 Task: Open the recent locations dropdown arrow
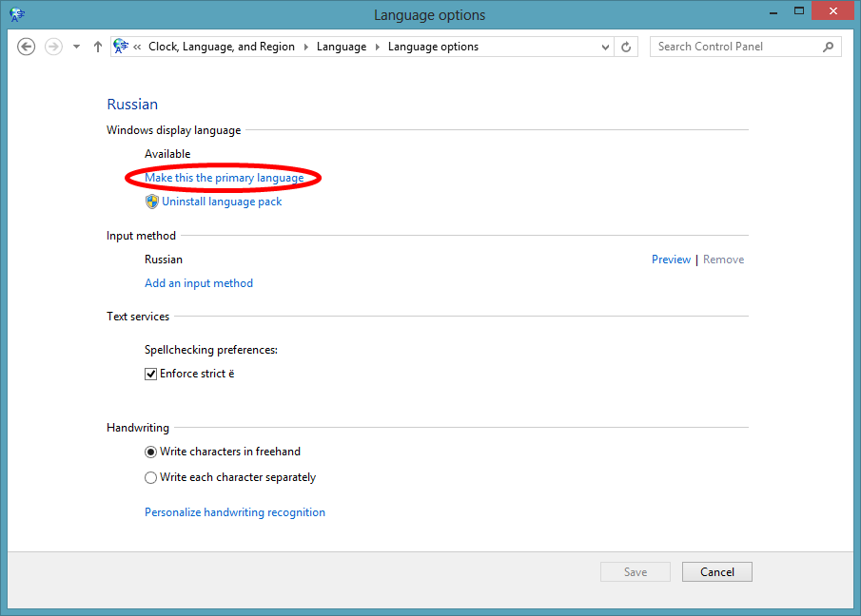[77, 47]
